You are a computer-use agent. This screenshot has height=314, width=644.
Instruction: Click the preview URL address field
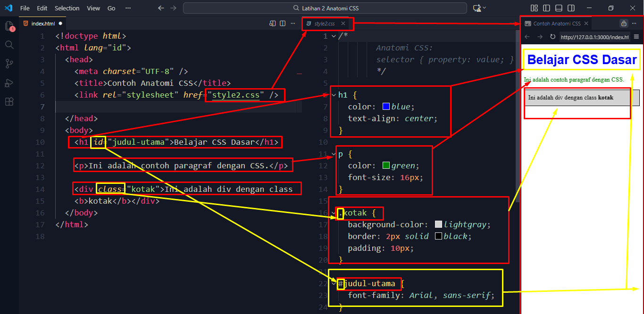pyautogui.click(x=594, y=37)
